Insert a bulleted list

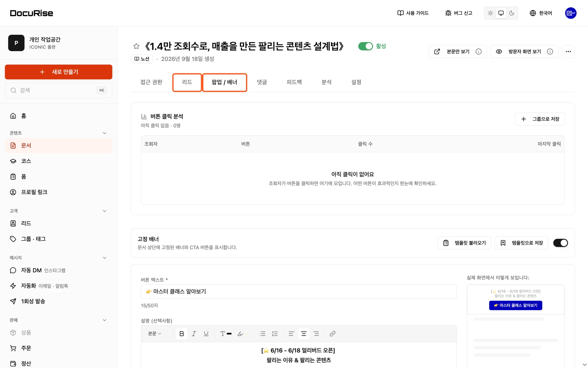[x=263, y=334]
